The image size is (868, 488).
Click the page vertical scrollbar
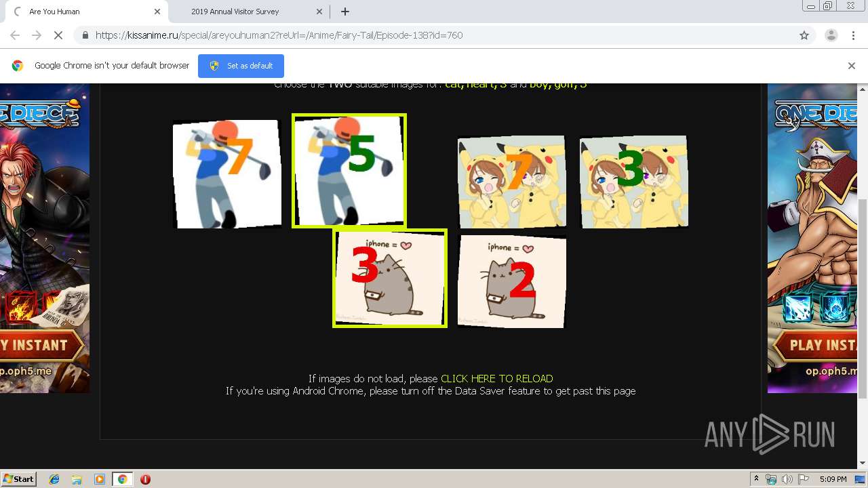pyautogui.click(x=863, y=298)
